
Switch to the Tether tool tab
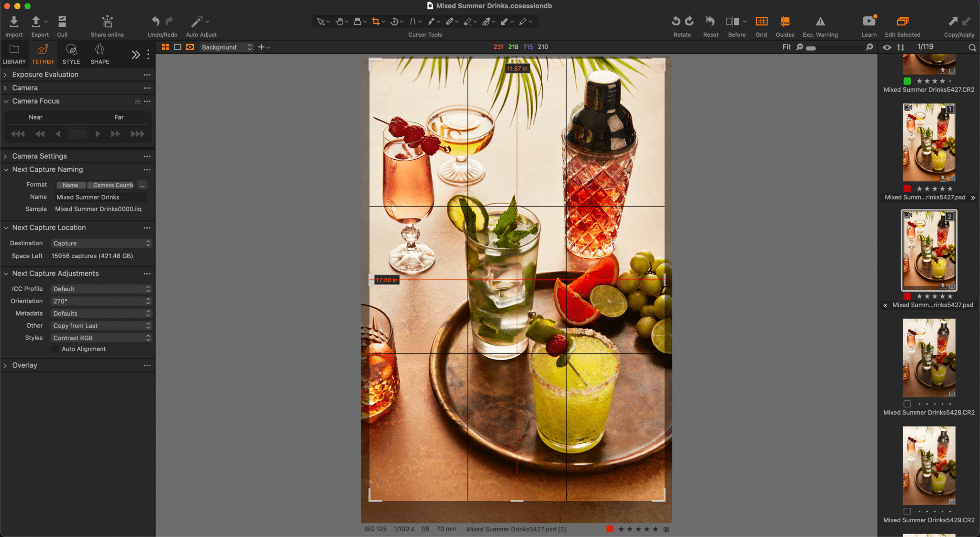(x=43, y=54)
